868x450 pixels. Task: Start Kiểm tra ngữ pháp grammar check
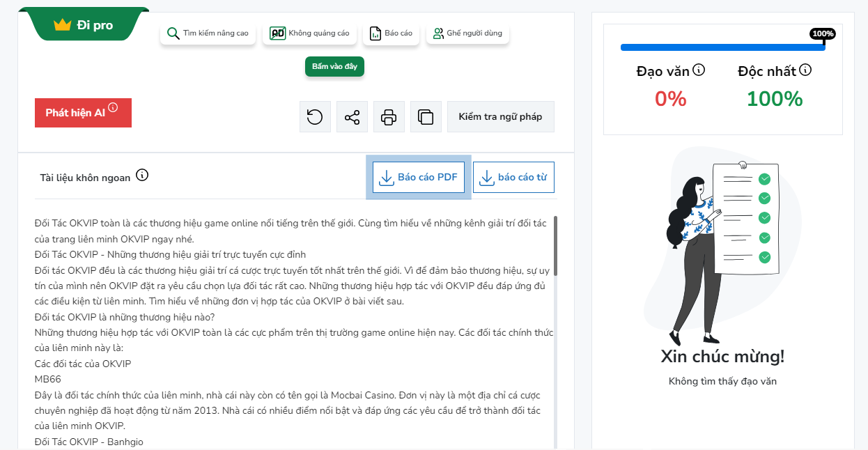(500, 116)
